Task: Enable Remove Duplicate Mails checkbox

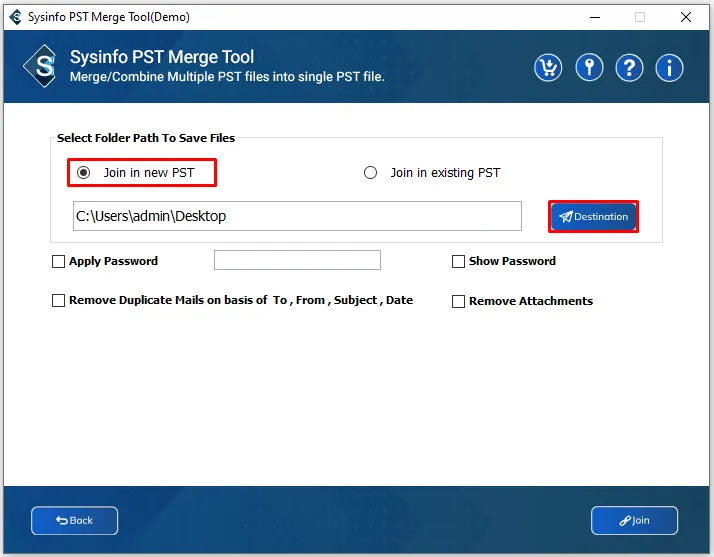Action: [x=58, y=301]
